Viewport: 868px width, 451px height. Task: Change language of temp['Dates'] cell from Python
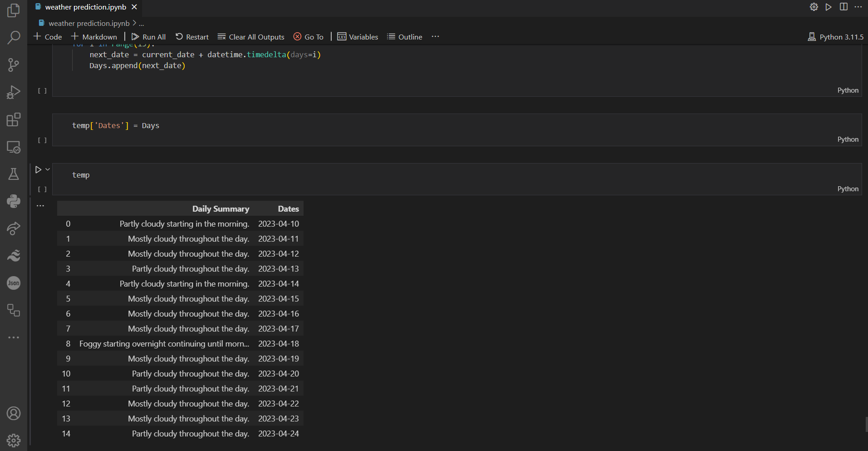point(848,139)
